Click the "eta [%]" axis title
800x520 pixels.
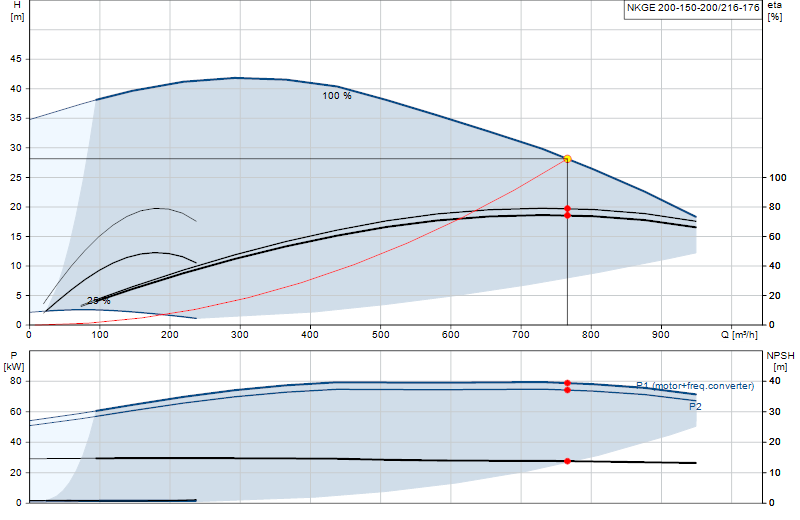[x=774, y=11]
